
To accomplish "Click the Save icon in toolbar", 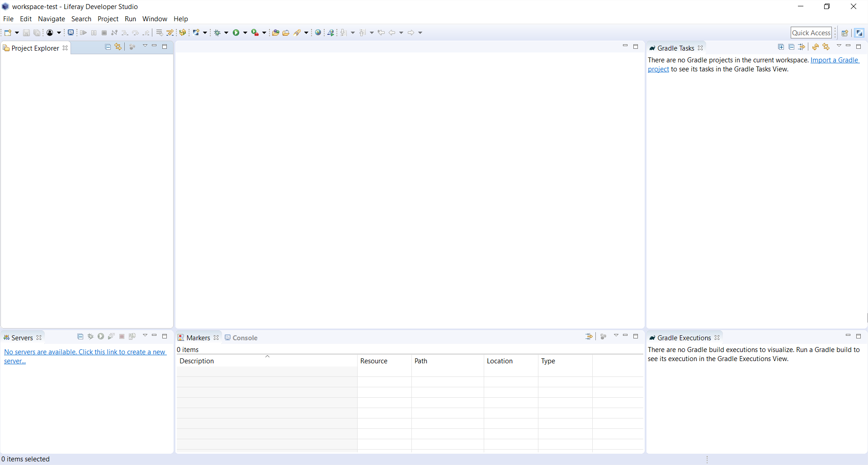I will tap(26, 33).
